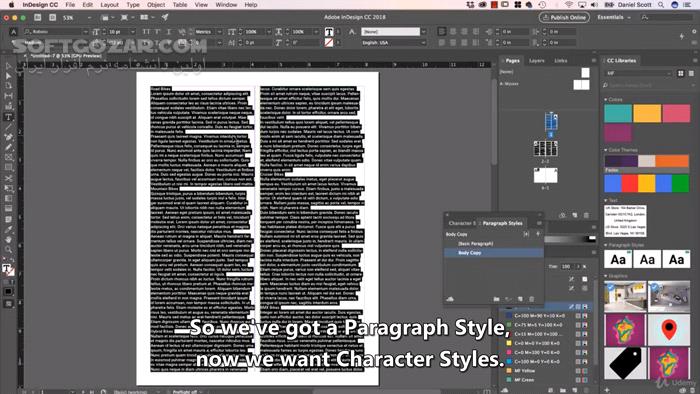
Task: Click the map pin graphic thumbnail
Action: click(x=669, y=330)
